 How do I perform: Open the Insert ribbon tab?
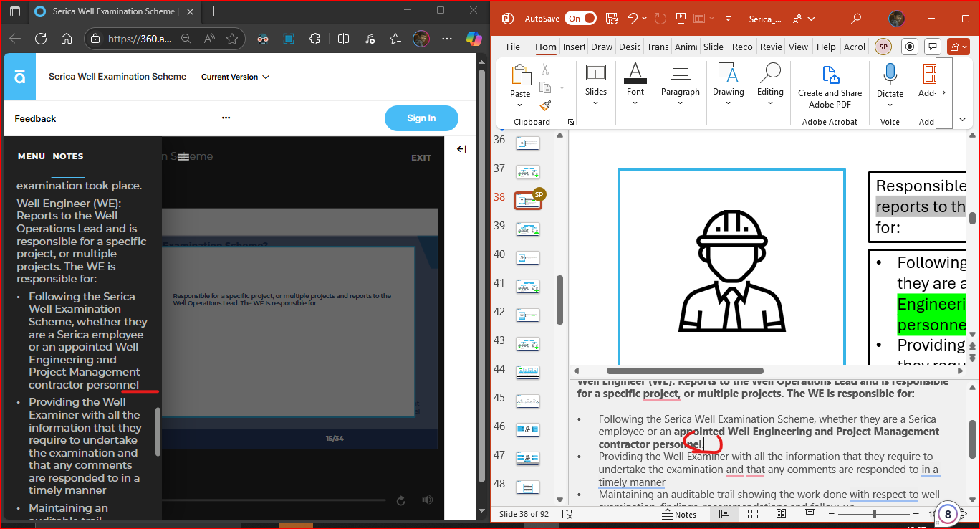click(574, 47)
